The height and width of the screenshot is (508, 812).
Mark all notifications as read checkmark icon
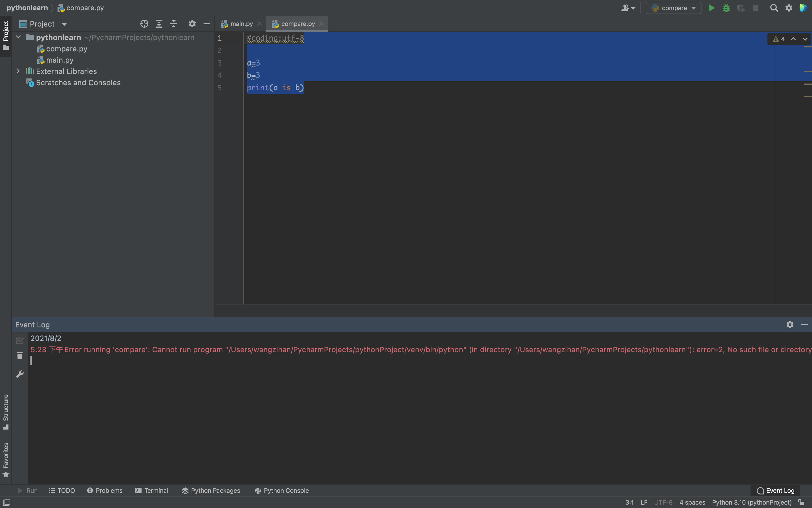coord(20,341)
